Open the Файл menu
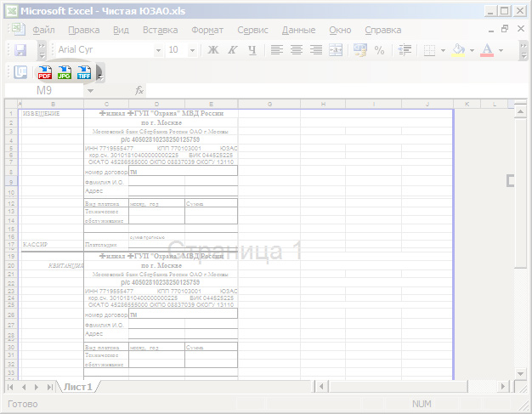This screenshot has height=414, width=532. coord(43,31)
